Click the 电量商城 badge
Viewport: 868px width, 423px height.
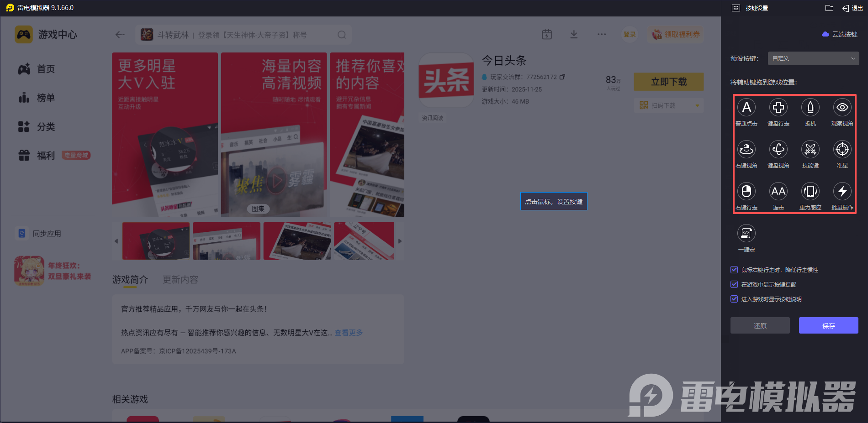pos(76,155)
